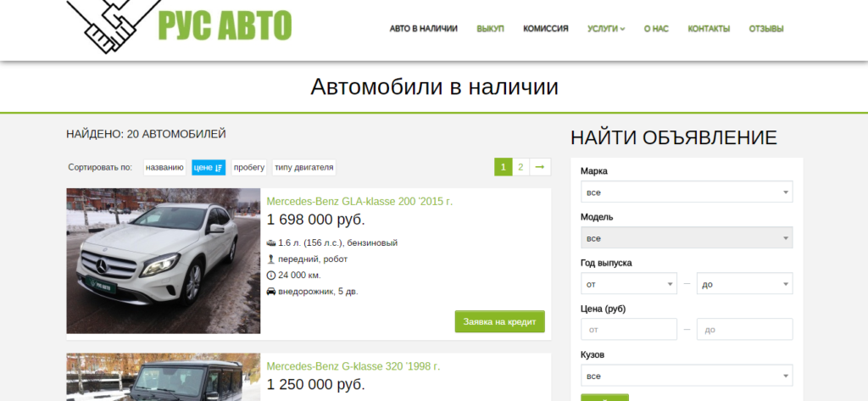Expand the УСЛУГИ menu
Viewport: 868px width, 401px height.
click(606, 29)
